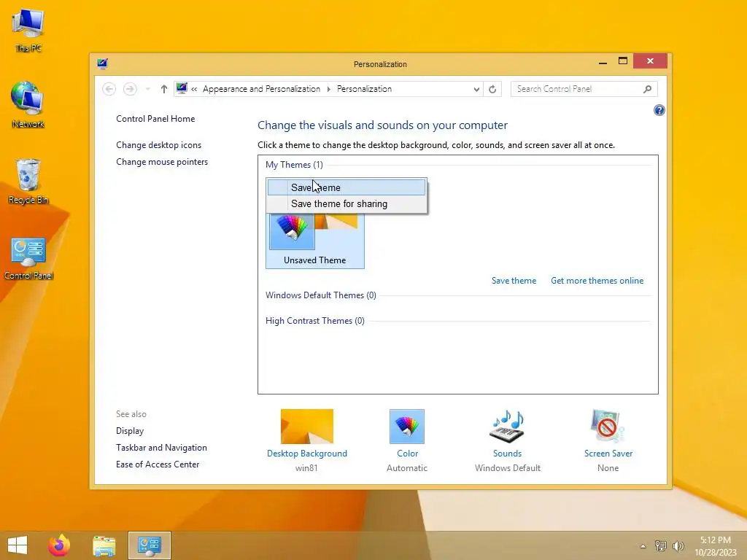The width and height of the screenshot is (747, 560).
Task: Open Change desktop icons link
Action: click(158, 145)
